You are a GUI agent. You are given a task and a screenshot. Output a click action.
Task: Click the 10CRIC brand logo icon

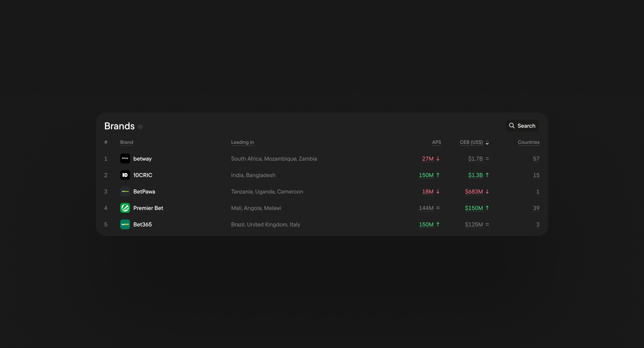pos(125,175)
